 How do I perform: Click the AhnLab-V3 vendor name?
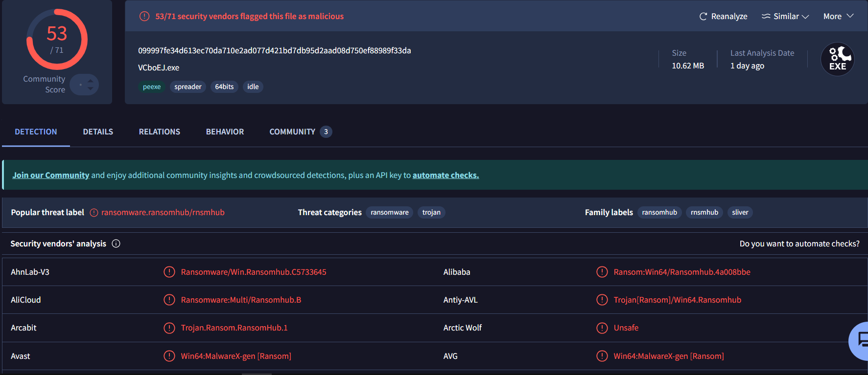tap(30, 272)
